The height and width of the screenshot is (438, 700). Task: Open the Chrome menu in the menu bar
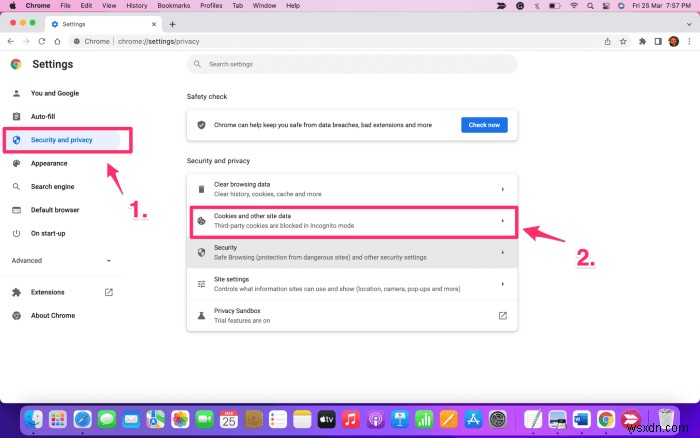tap(38, 6)
